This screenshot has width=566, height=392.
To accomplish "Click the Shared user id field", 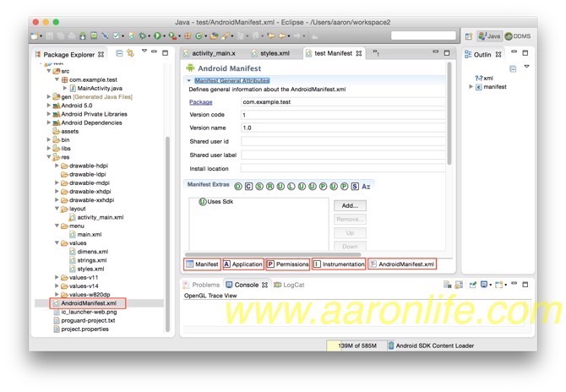I will (343, 141).
